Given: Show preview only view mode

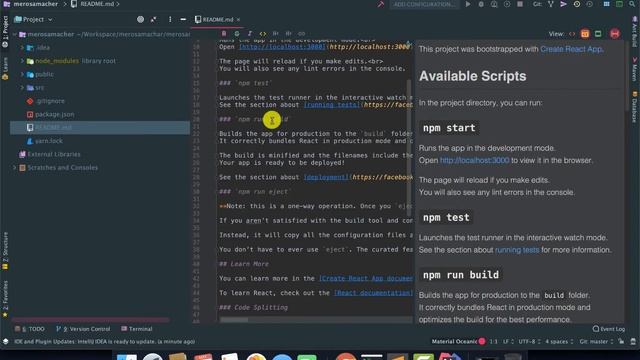Looking at the screenshot, I should coord(598,34).
